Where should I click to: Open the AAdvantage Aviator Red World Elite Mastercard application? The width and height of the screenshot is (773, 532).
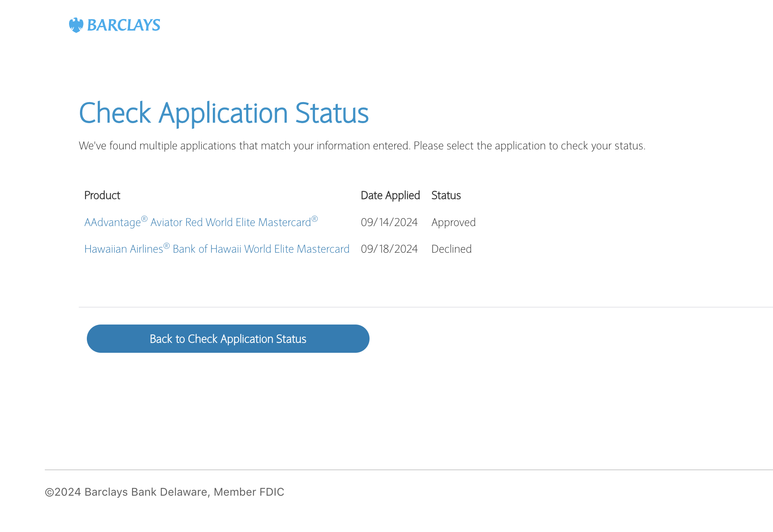tap(201, 222)
